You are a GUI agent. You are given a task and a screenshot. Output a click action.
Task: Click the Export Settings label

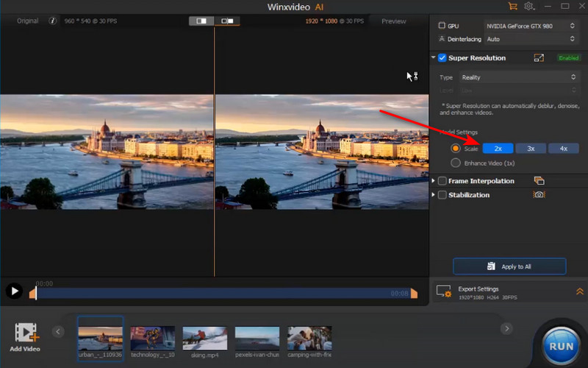pos(478,289)
